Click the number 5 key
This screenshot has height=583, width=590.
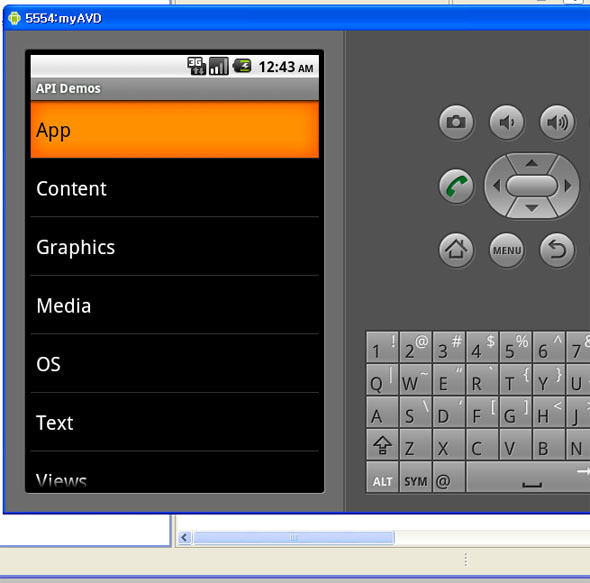(x=515, y=347)
